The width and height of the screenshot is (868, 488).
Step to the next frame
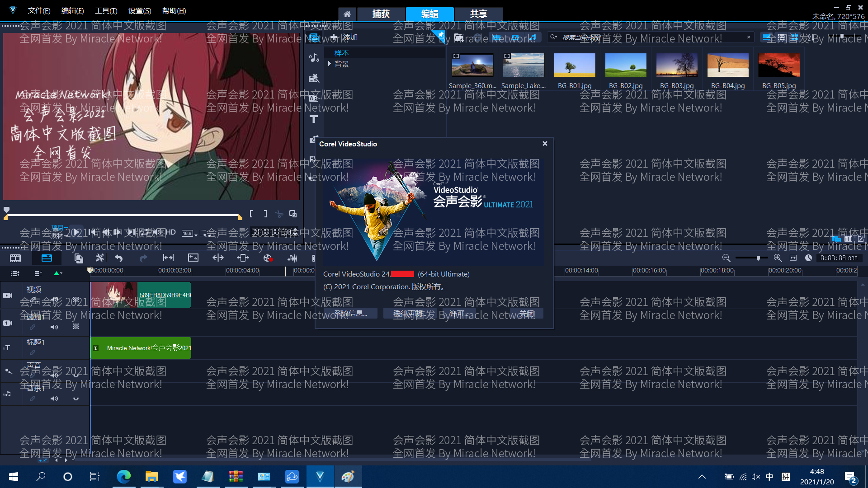pyautogui.click(x=118, y=232)
